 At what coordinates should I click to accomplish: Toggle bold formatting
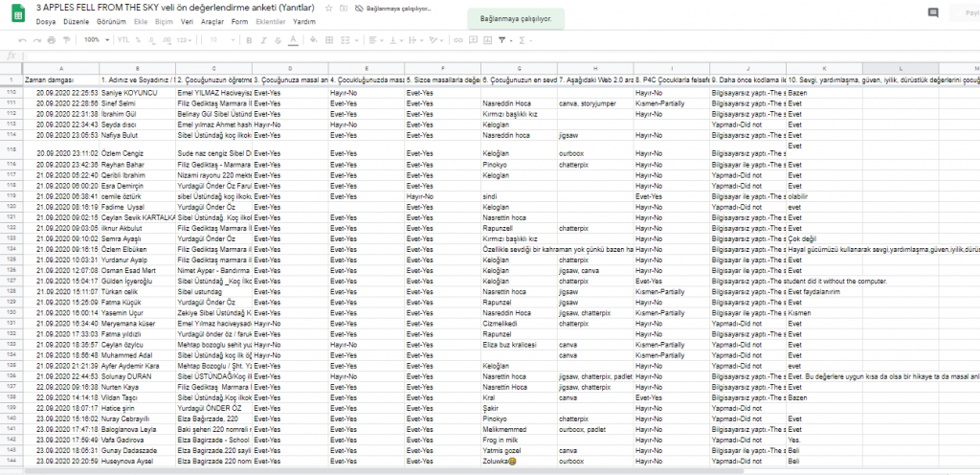tap(249, 39)
